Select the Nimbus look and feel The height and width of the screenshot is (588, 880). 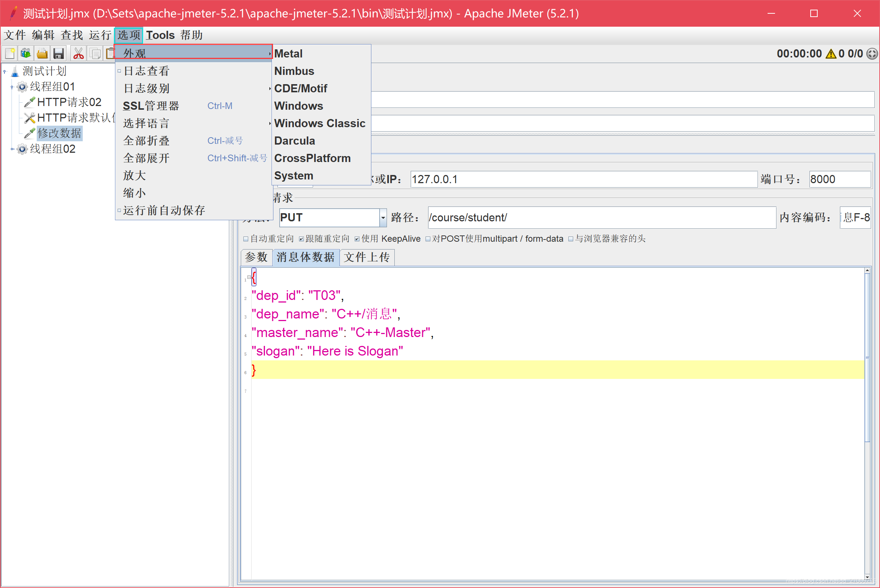click(x=322, y=71)
